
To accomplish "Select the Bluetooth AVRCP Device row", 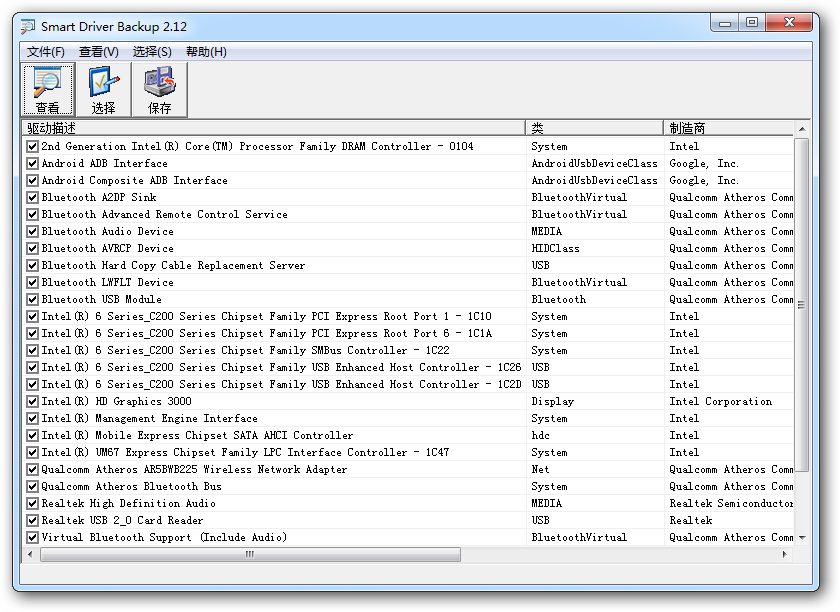I will (409, 249).
